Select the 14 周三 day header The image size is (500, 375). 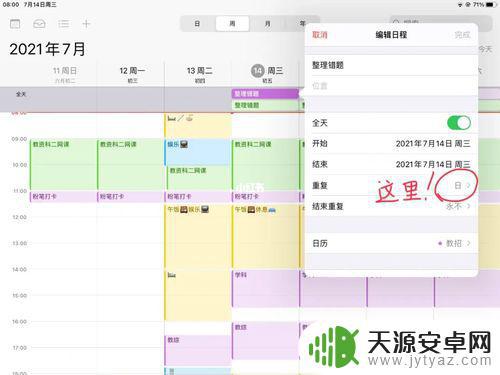pyautogui.click(x=267, y=74)
